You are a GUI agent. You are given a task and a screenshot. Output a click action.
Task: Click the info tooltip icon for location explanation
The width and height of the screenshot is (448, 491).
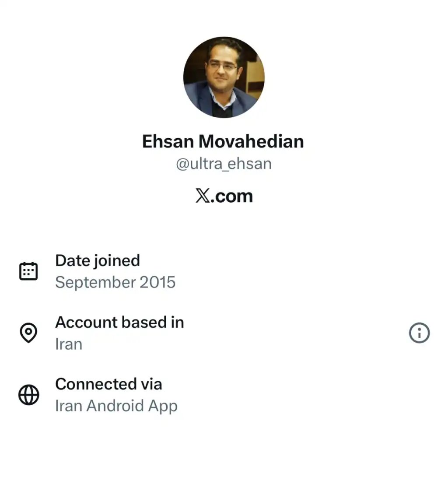click(x=419, y=333)
